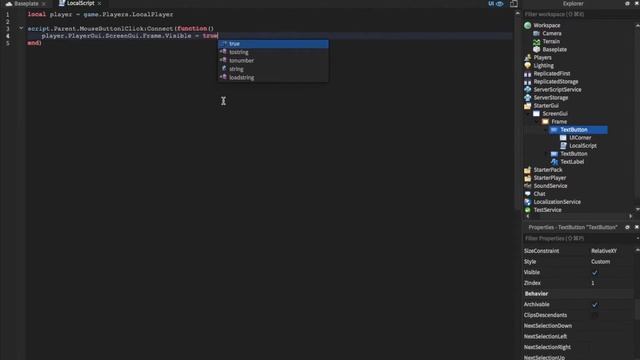Click the Filter workspace search field
This screenshot has height=360, width=640.
click(580, 14)
